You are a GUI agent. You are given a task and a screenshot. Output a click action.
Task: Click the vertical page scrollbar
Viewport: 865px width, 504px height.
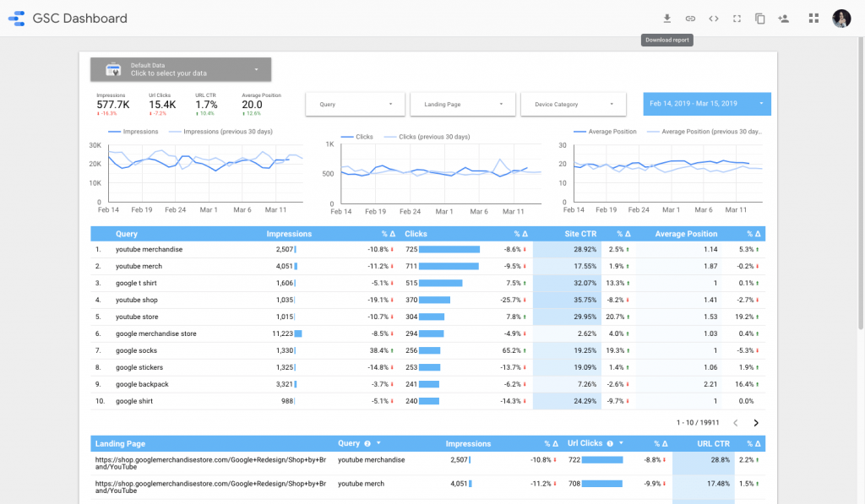(x=861, y=185)
